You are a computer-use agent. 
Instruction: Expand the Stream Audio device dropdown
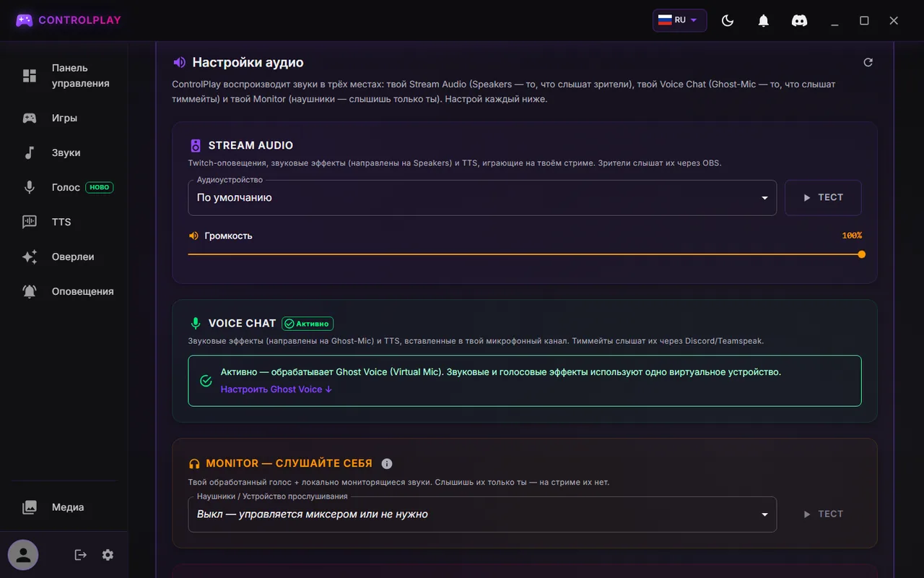pyautogui.click(x=482, y=198)
